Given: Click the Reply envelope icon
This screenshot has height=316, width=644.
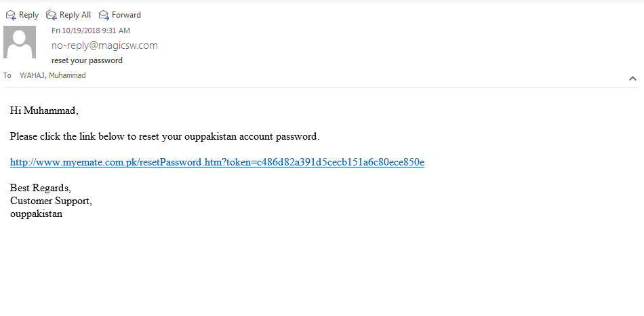Looking at the screenshot, I should [11, 15].
